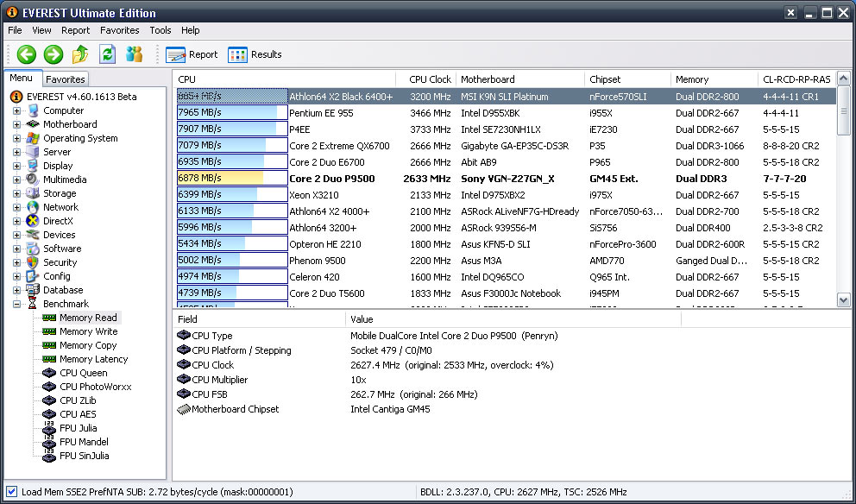The height and width of the screenshot is (504, 856).
Task: Click the green Forward arrow toolbar icon
Action: (53, 54)
